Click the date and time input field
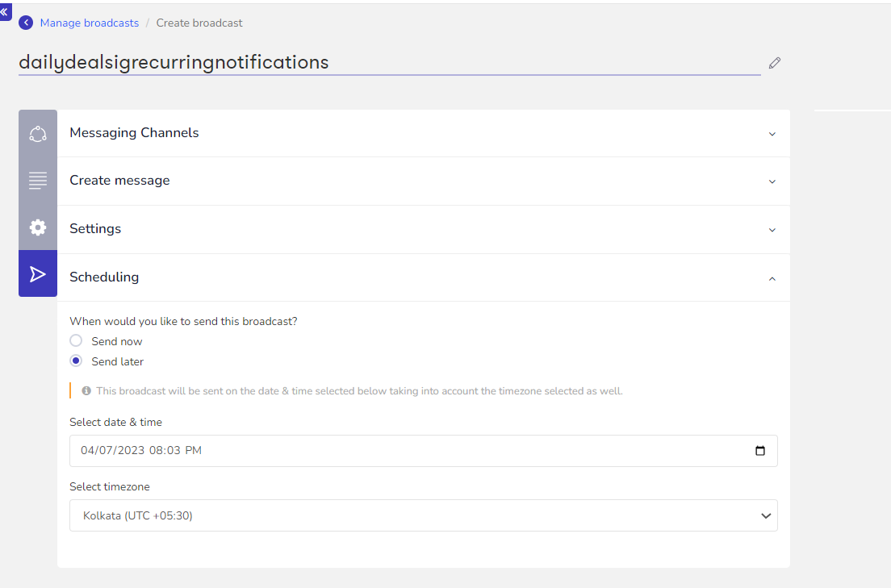Image resolution: width=891 pixels, height=588 pixels. click(x=424, y=451)
